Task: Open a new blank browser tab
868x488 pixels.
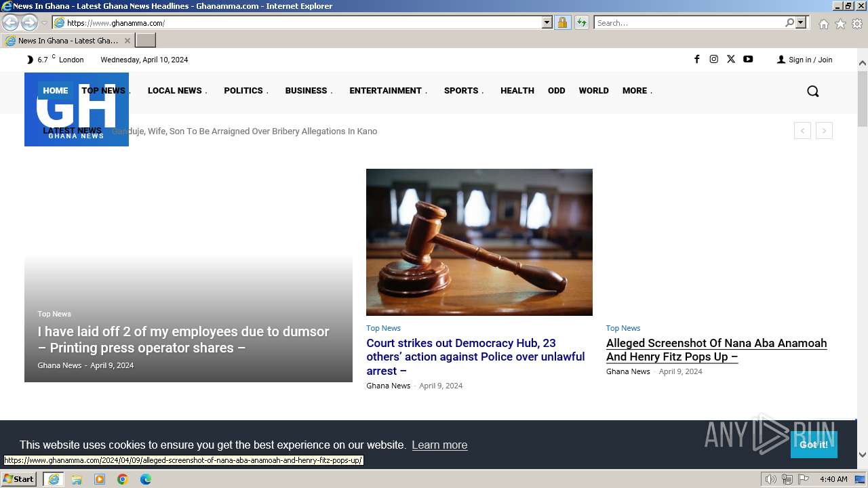Action: (x=146, y=41)
